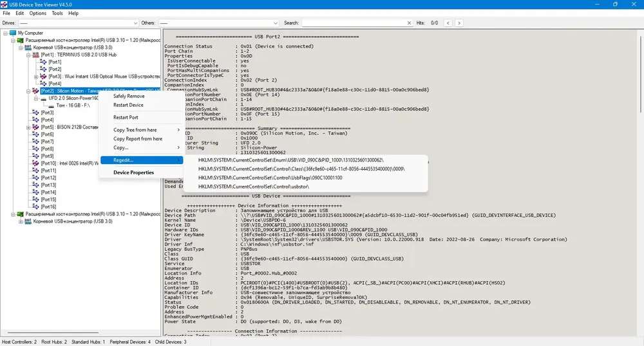This screenshot has height=346, width=644.
Task: Collapse the second Intel USB 3.10 host controller
Action: point(13,214)
